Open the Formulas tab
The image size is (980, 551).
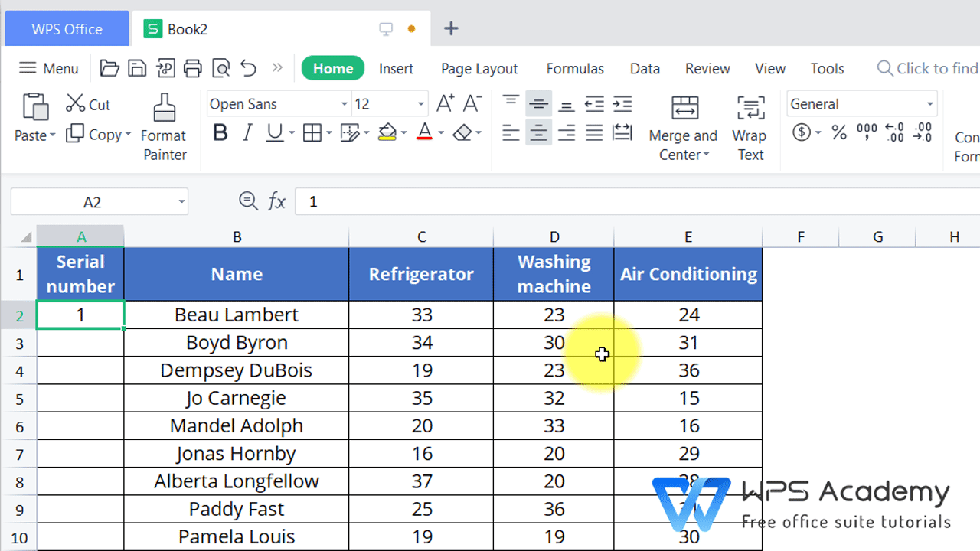pos(575,68)
